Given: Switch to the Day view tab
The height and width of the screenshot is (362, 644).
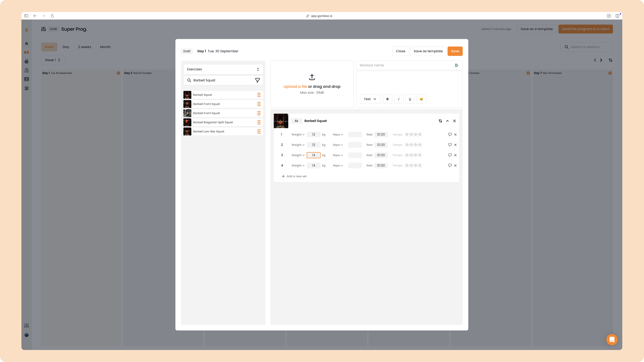Looking at the screenshot, I should [66, 47].
